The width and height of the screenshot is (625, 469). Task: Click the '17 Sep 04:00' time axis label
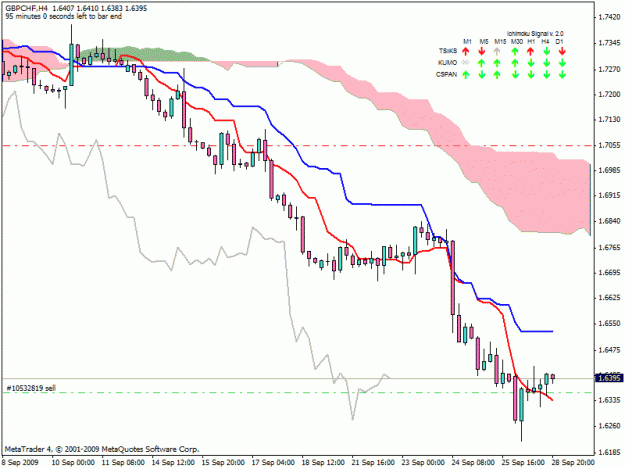[x=273, y=462]
